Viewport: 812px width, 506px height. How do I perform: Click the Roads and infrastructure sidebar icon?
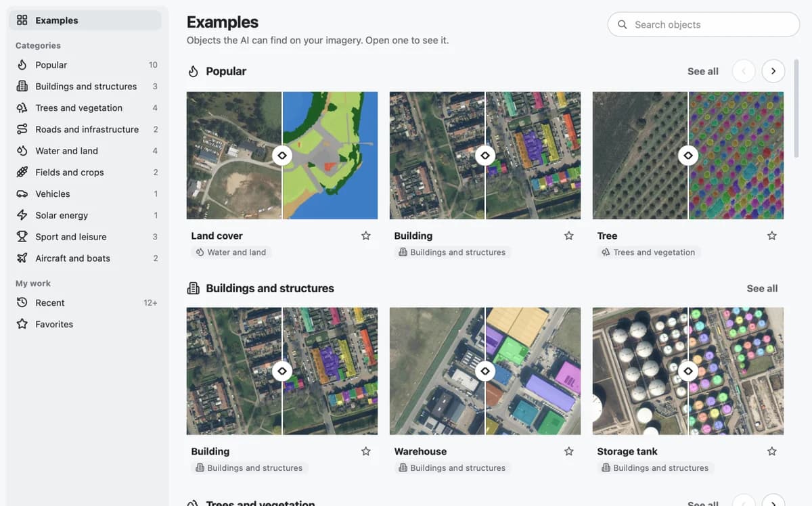point(22,129)
